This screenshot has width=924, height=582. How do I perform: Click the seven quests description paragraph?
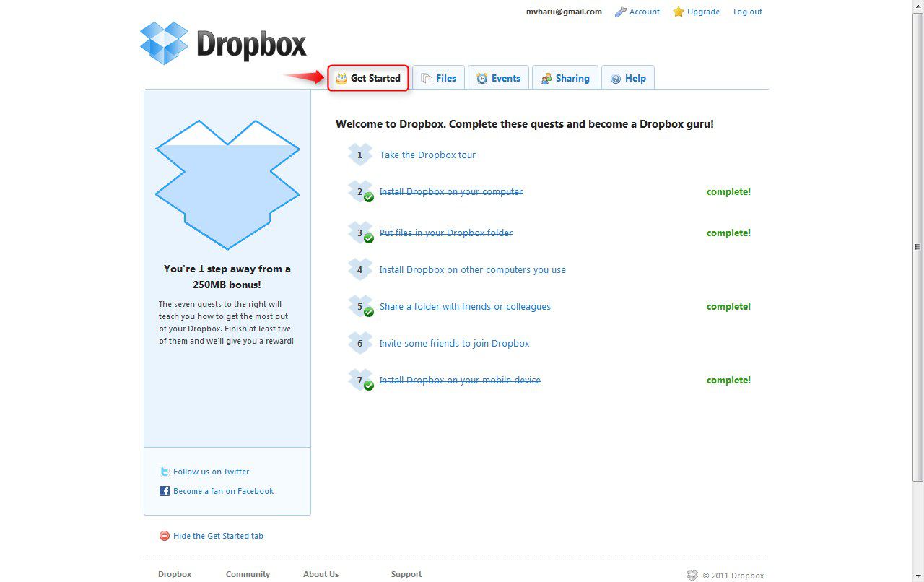click(x=227, y=323)
